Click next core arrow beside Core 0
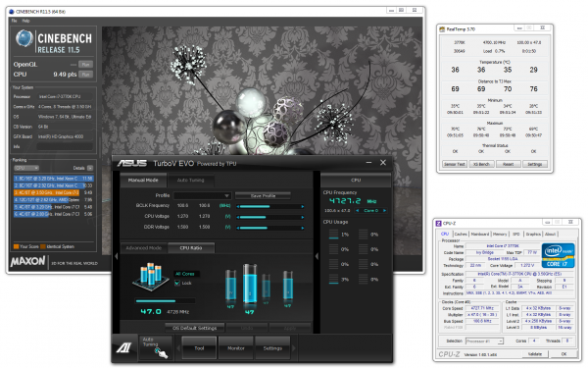Image resolution: width=588 pixels, height=368 pixels. 384,210
